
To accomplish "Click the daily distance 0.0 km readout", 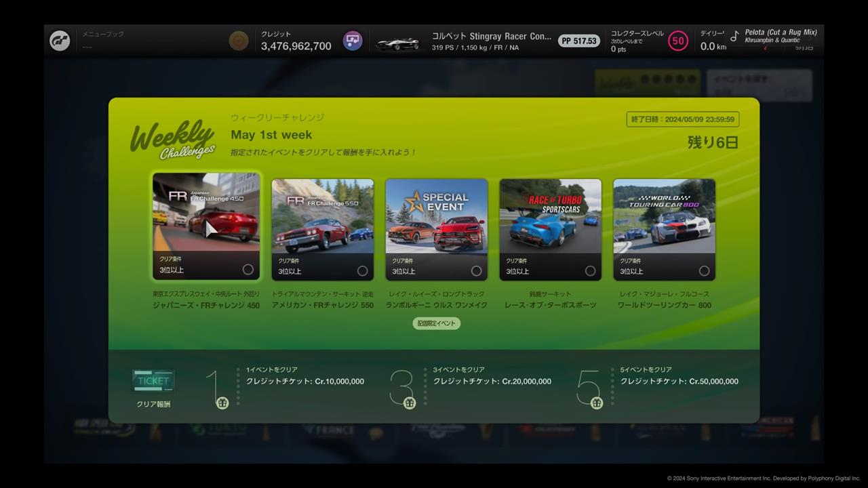I will 713,46.
